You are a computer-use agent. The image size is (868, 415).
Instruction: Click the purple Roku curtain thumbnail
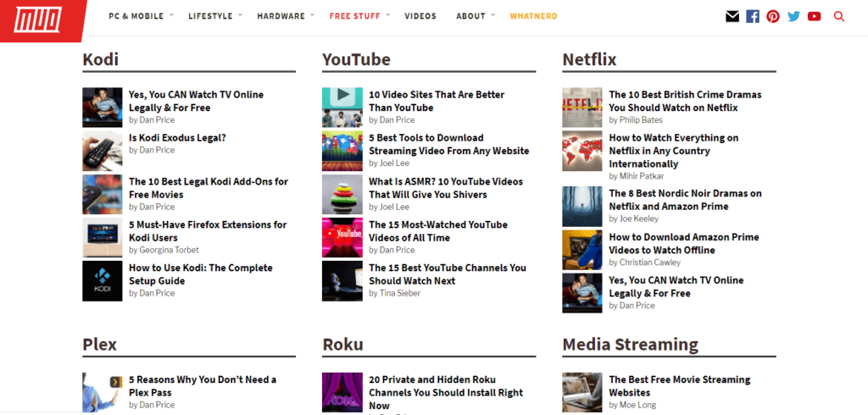(x=342, y=392)
